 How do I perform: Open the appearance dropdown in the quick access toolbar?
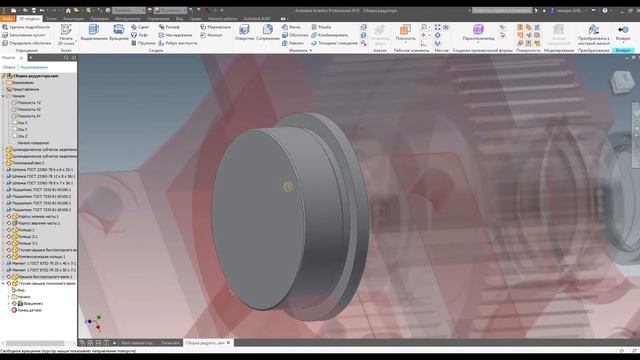(171, 10)
